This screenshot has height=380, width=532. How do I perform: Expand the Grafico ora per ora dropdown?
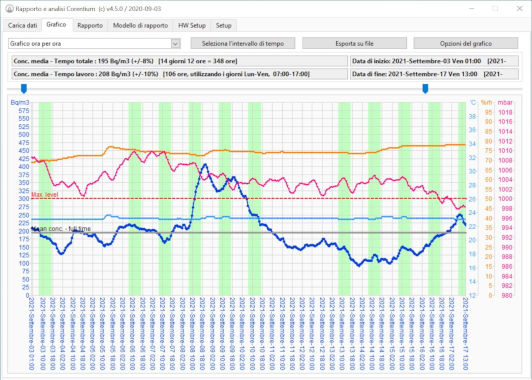tap(175, 43)
